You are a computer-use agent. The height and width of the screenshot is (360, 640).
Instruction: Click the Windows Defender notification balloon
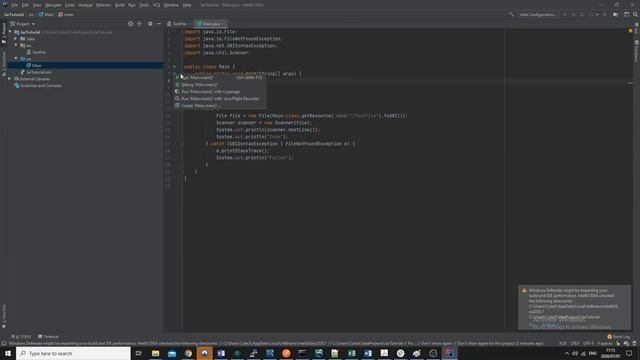point(574,307)
